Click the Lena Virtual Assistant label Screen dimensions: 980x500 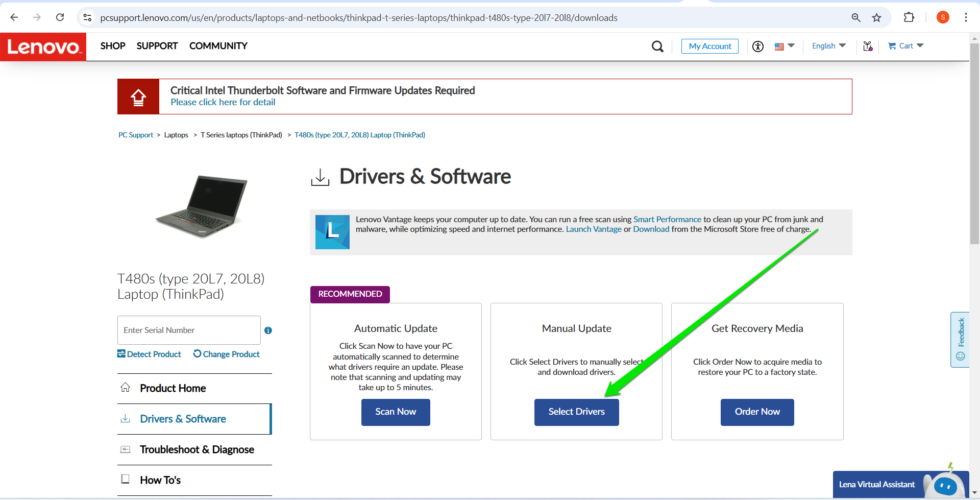(877, 484)
